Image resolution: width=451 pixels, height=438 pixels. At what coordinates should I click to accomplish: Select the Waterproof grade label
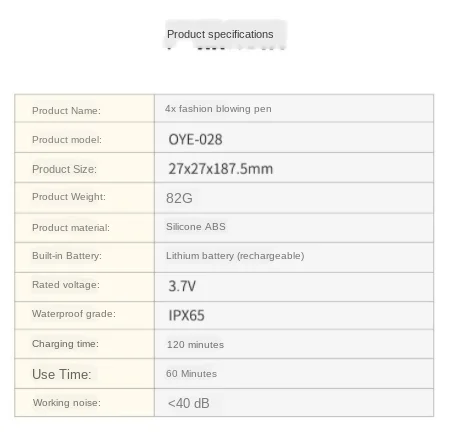click(74, 314)
